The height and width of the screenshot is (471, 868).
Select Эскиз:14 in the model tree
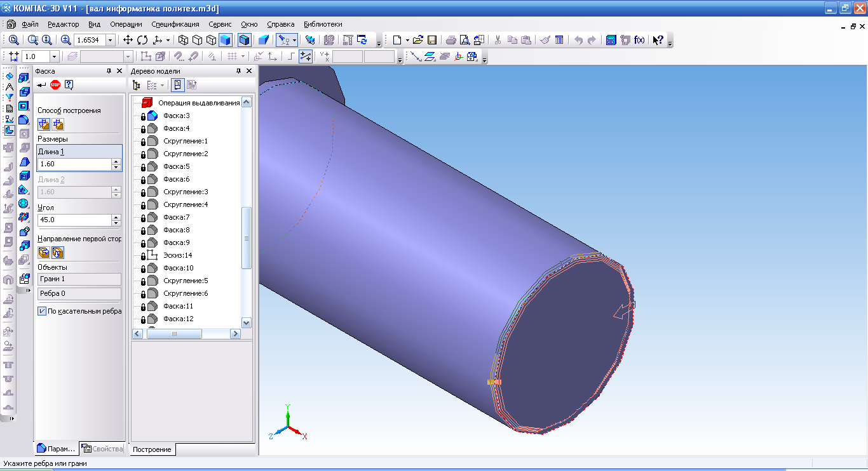click(x=178, y=255)
